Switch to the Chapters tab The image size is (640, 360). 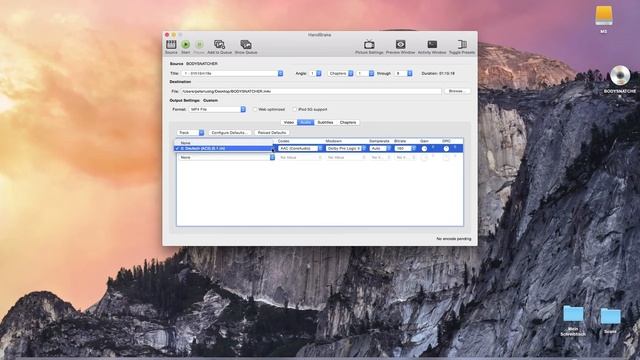pos(348,122)
